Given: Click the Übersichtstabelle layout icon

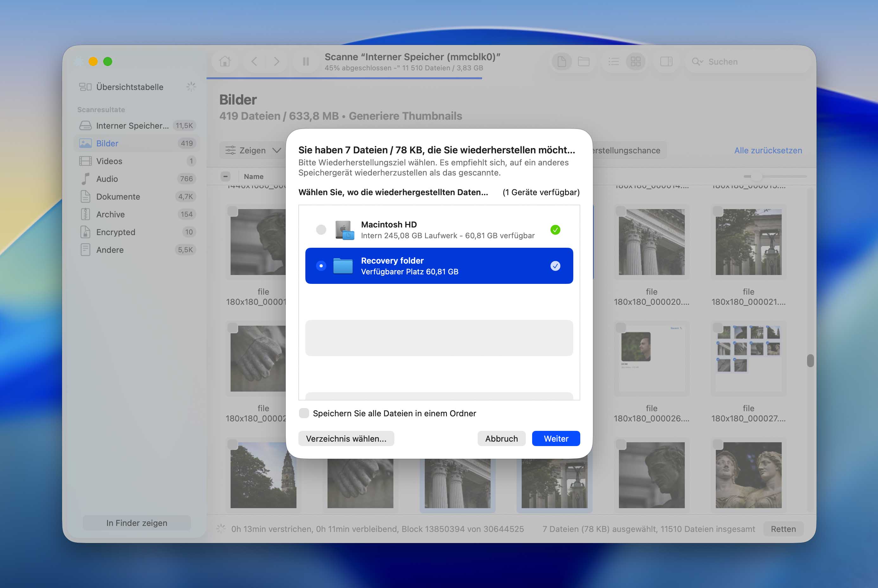Looking at the screenshot, I should 86,87.
